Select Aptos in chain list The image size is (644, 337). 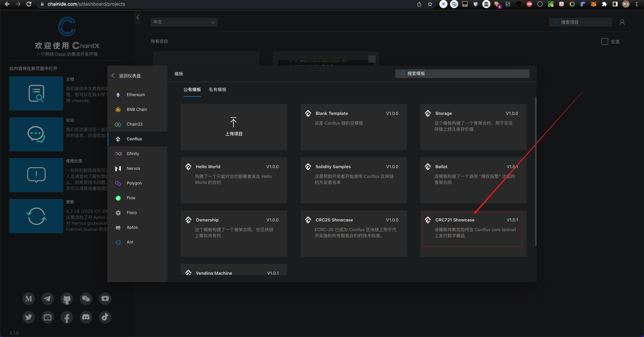(138, 227)
